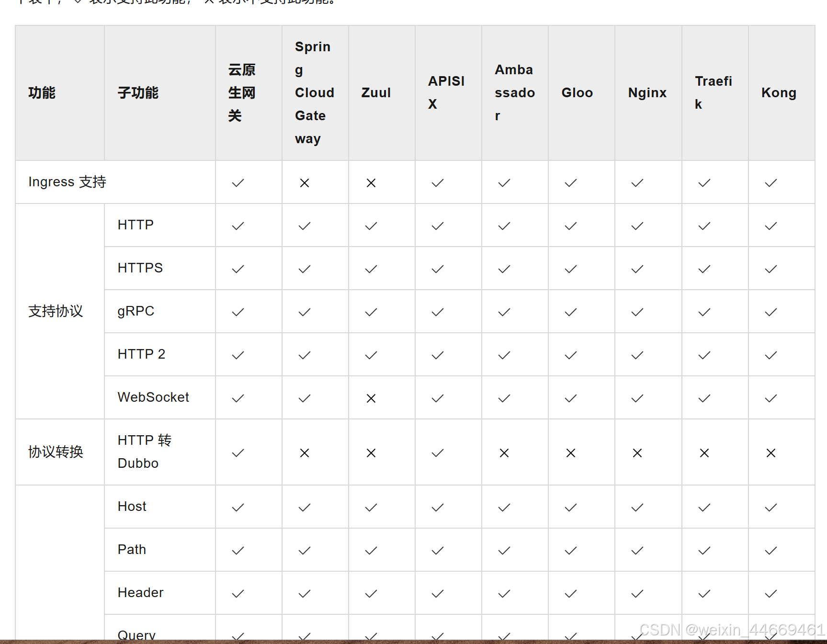827x644 pixels.
Task: Click the cross for Spring Cloud Gateway Ingress support
Action: pos(305,183)
